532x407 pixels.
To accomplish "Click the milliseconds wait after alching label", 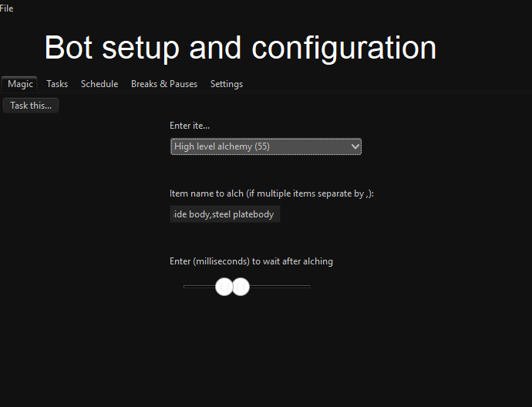I will (251, 261).
